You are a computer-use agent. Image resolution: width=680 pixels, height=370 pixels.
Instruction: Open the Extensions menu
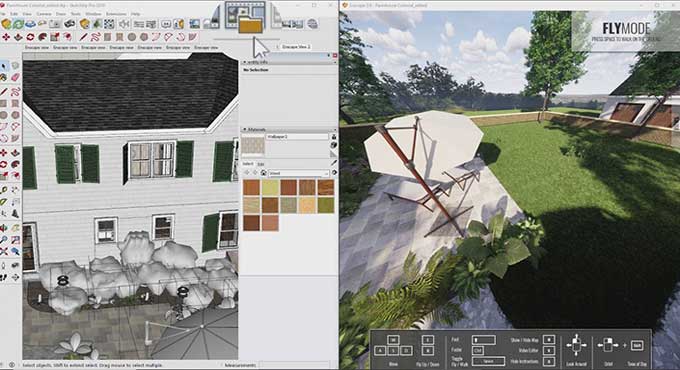[x=116, y=14]
